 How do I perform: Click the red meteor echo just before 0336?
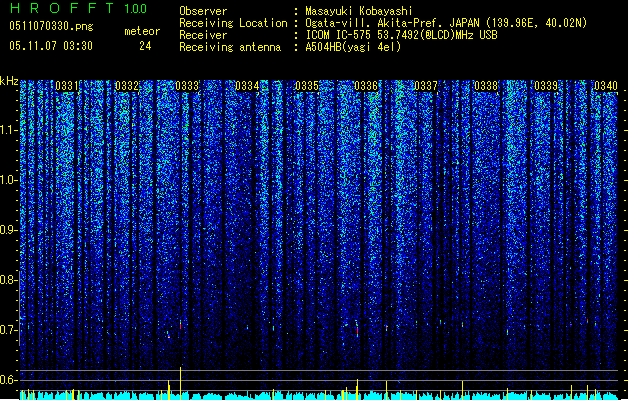click(x=357, y=331)
